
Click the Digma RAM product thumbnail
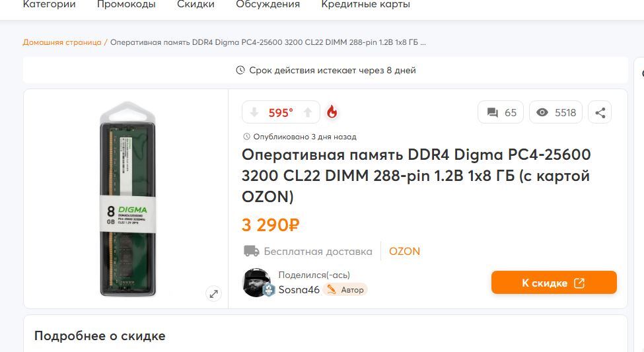click(x=127, y=198)
